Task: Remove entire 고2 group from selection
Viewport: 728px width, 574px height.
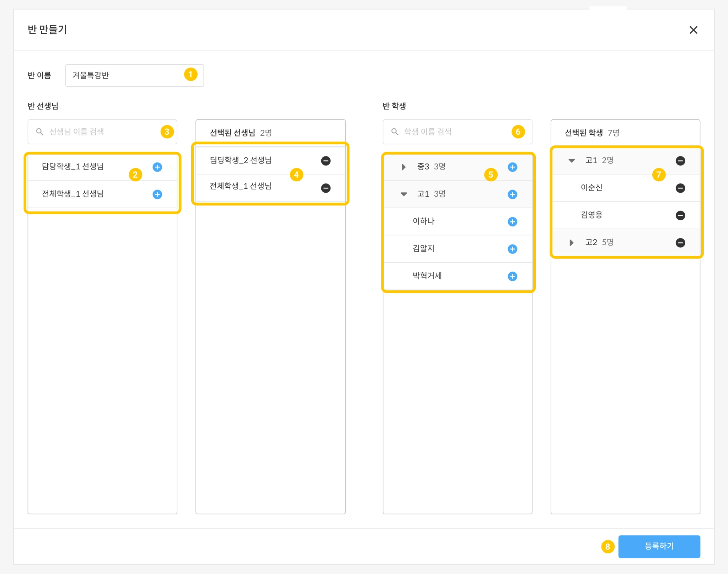Action: (x=680, y=243)
